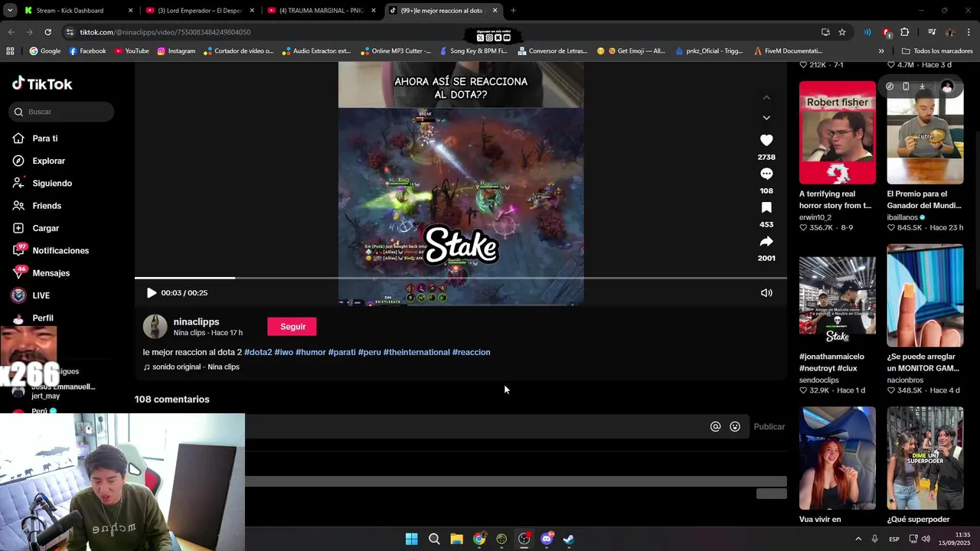Open the #humor hashtag

click(x=311, y=352)
